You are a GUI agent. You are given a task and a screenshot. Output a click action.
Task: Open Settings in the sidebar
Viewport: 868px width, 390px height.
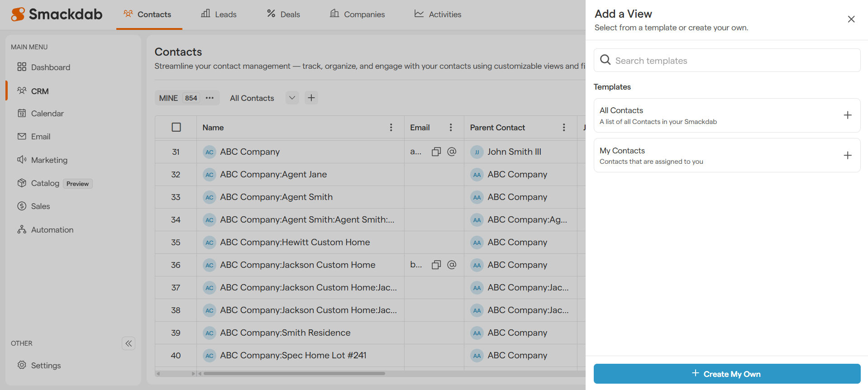pos(45,366)
